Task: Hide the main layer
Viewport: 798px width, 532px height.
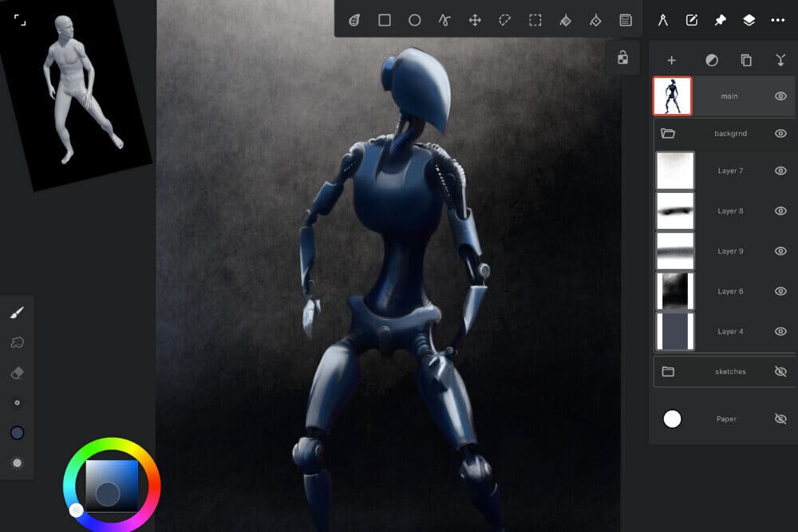Action: tap(780, 96)
